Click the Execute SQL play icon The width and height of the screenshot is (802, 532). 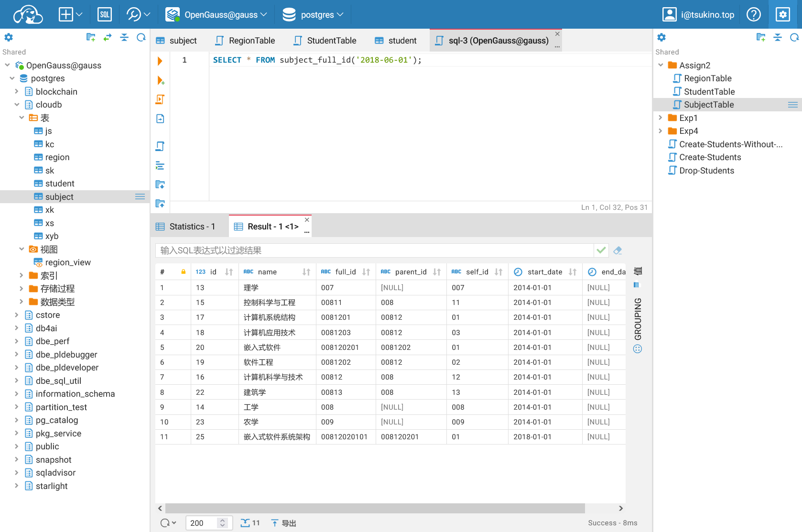(160, 61)
